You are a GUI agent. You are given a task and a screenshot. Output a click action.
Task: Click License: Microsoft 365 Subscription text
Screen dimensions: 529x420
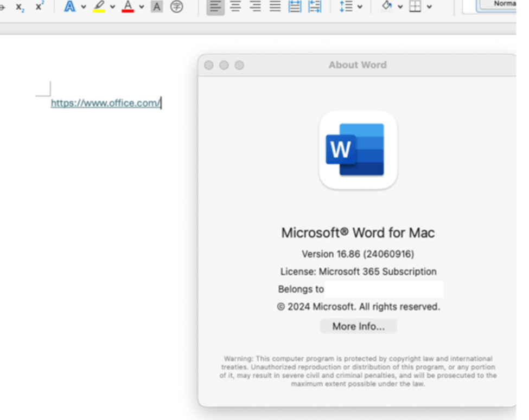tap(358, 272)
